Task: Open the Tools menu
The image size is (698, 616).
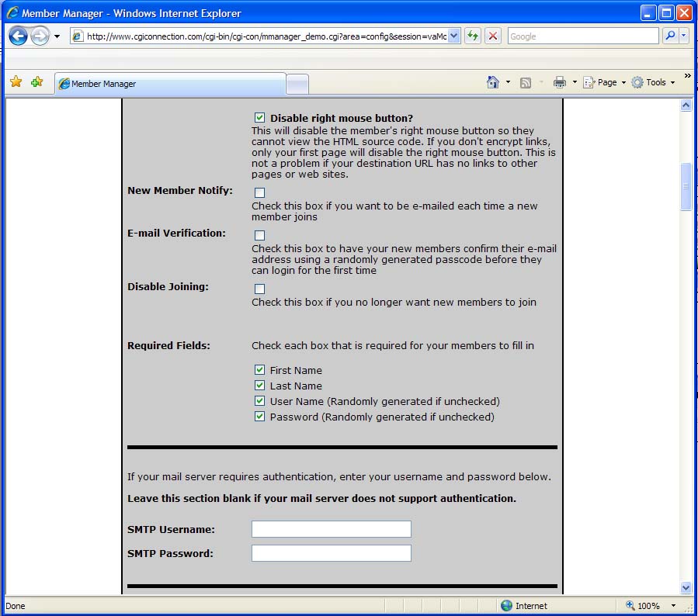Action: pyautogui.click(x=653, y=82)
